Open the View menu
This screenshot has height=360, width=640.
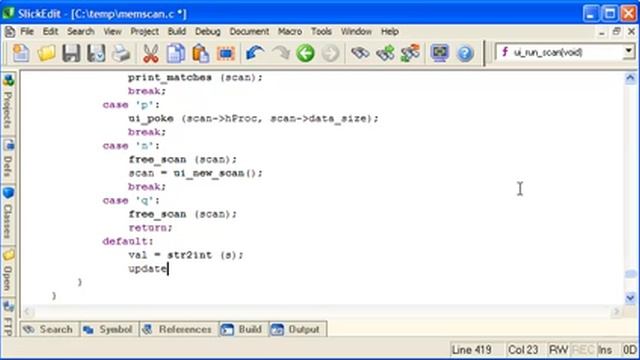click(x=112, y=31)
